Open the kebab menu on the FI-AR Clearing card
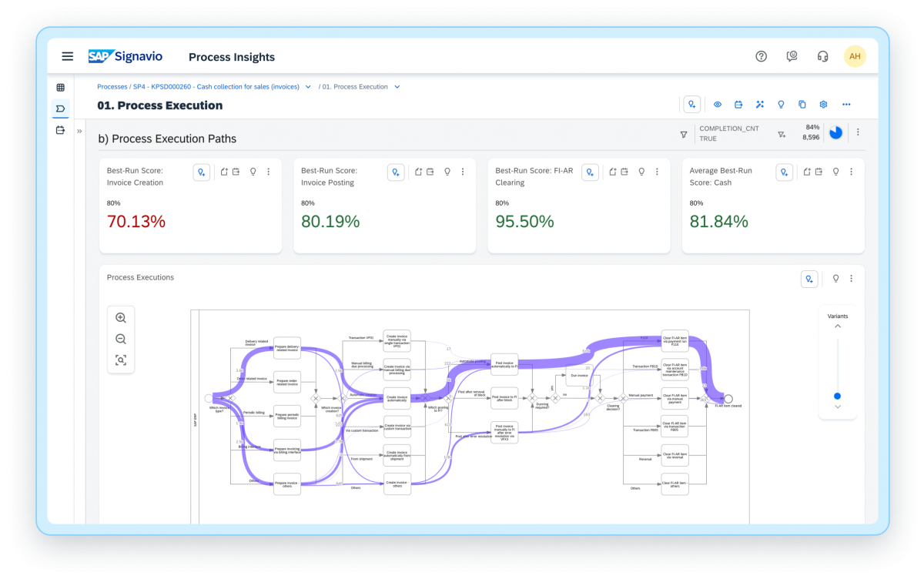Image resolution: width=924 pixels, height=579 pixels. [x=657, y=172]
